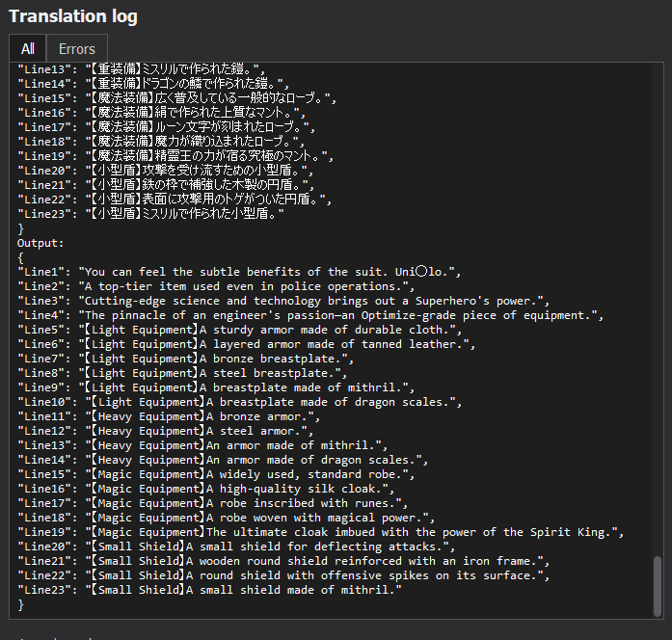
Task: Click output Line2 about police operations
Action: (216, 286)
